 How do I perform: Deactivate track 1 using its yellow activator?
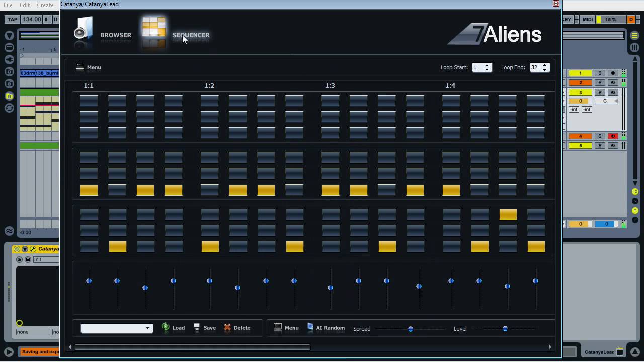pyautogui.click(x=580, y=73)
